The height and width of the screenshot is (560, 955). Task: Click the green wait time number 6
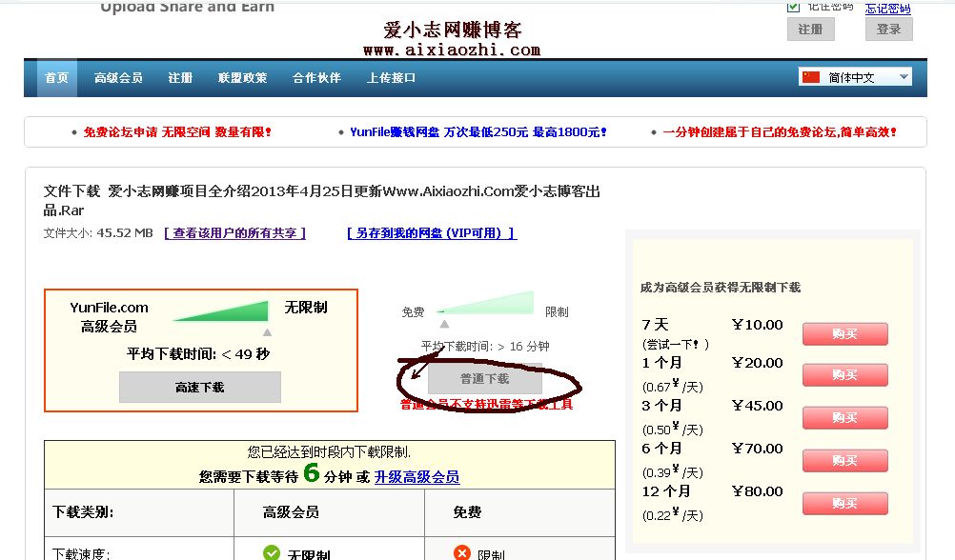click(312, 472)
